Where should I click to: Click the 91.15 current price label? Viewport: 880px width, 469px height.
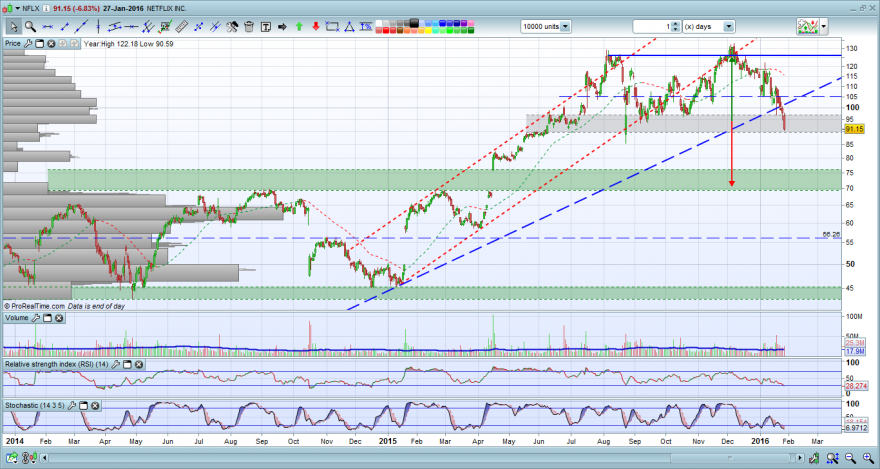(854, 129)
